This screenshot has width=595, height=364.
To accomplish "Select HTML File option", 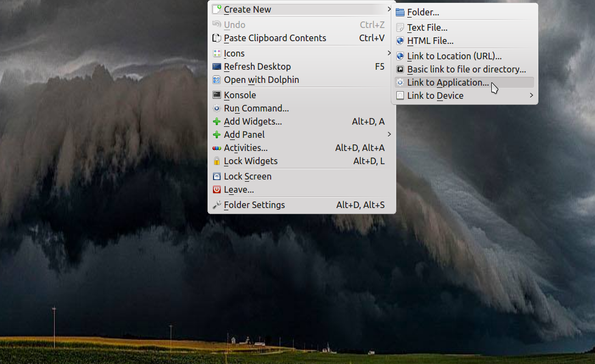I will pos(430,41).
